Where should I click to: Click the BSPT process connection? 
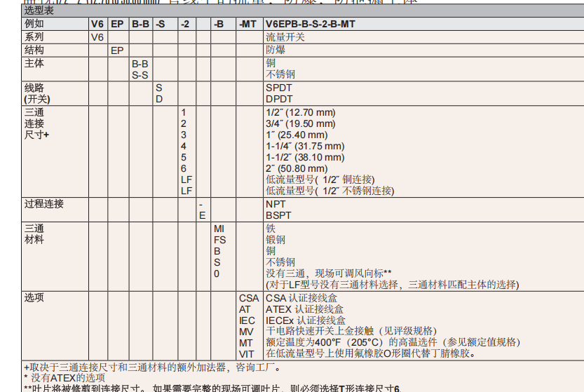pyautogui.click(x=278, y=215)
